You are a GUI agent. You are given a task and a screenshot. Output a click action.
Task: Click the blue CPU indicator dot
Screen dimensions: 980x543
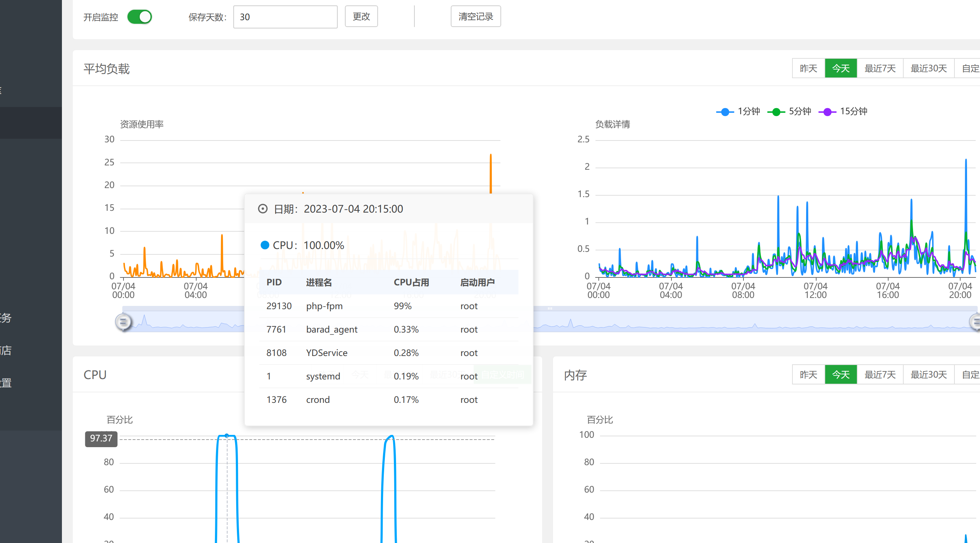pos(265,245)
